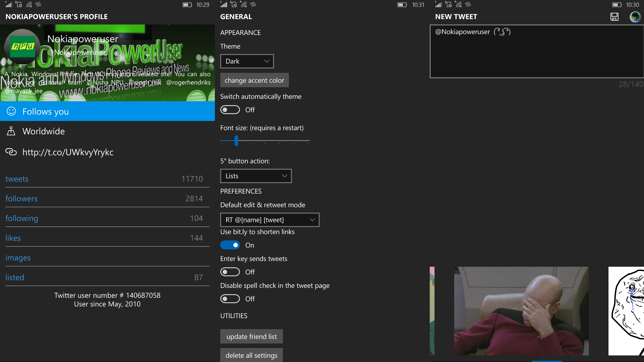This screenshot has height=362, width=644.
Task: Open the listed row showing 87
Action: click(x=107, y=277)
